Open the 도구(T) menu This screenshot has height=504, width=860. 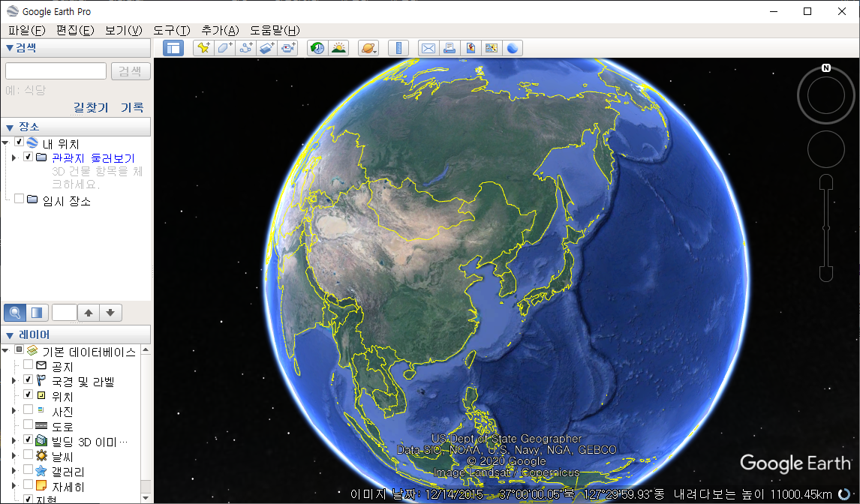coord(172,30)
